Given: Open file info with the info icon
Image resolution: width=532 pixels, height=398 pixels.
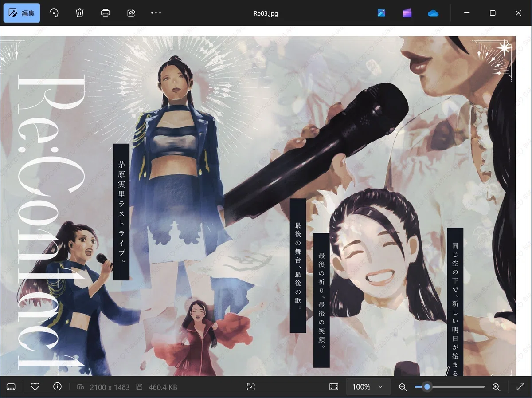Looking at the screenshot, I should (57, 387).
